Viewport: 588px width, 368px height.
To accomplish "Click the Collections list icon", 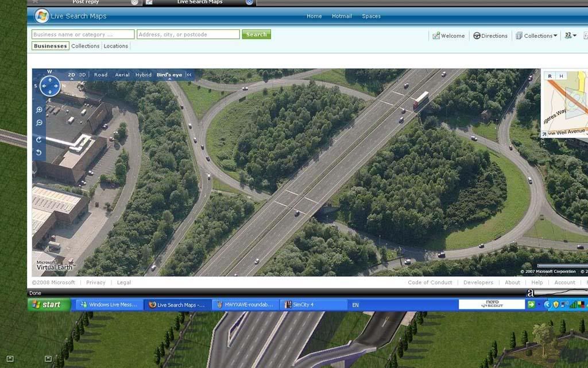I will [x=519, y=36].
